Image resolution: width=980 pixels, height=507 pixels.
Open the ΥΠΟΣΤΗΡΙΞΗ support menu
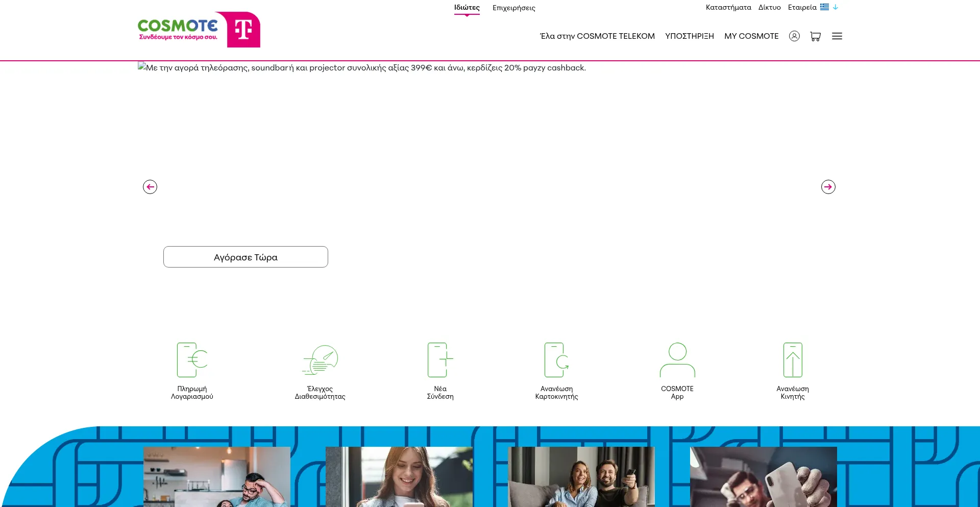[689, 36]
